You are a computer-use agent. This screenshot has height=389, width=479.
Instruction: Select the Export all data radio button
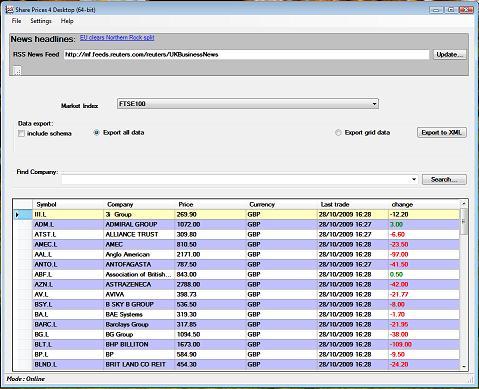click(x=96, y=133)
